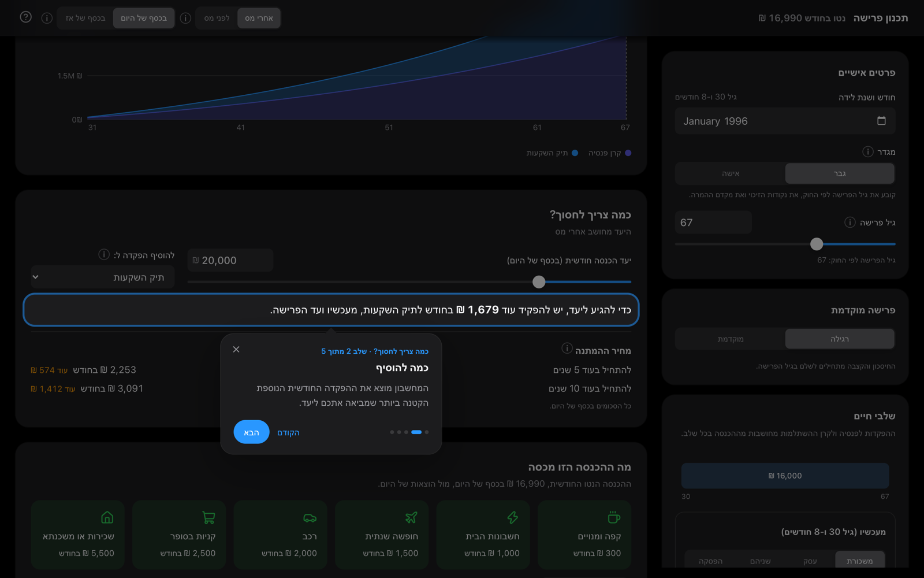
Task: Click lightning icon on חשבונות הבית card
Action: (x=512, y=517)
